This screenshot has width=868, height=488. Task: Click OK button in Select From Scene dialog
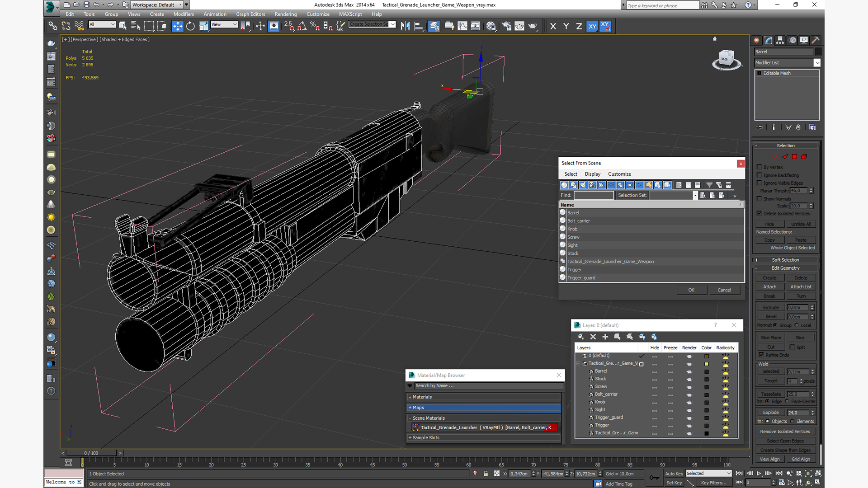pyautogui.click(x=692, y=290)
